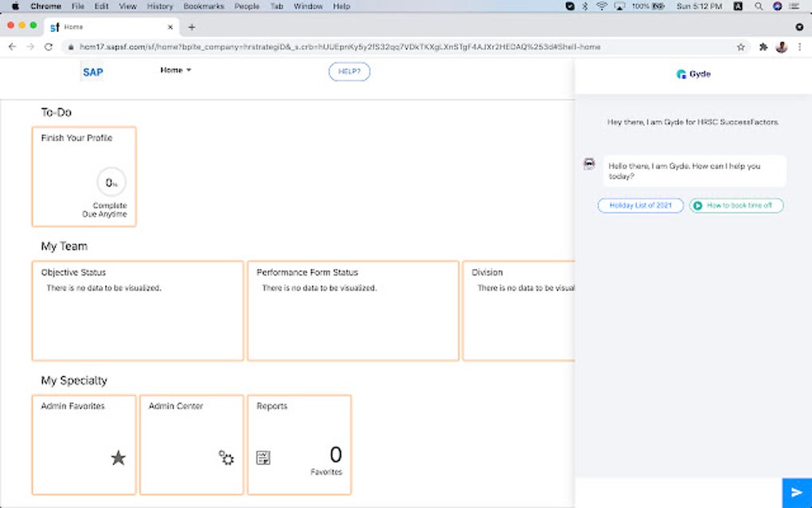Click the 0% profile completion progress circle
Screen dimensions: 812x508
[111, 182]
